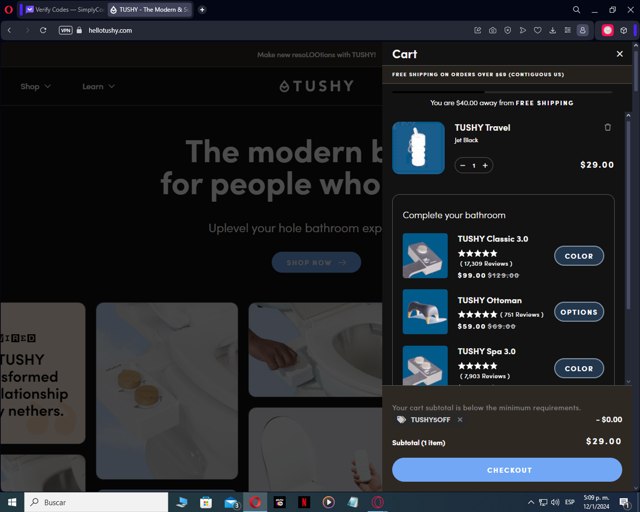
Task: Open the volume control
Action: 555,502
